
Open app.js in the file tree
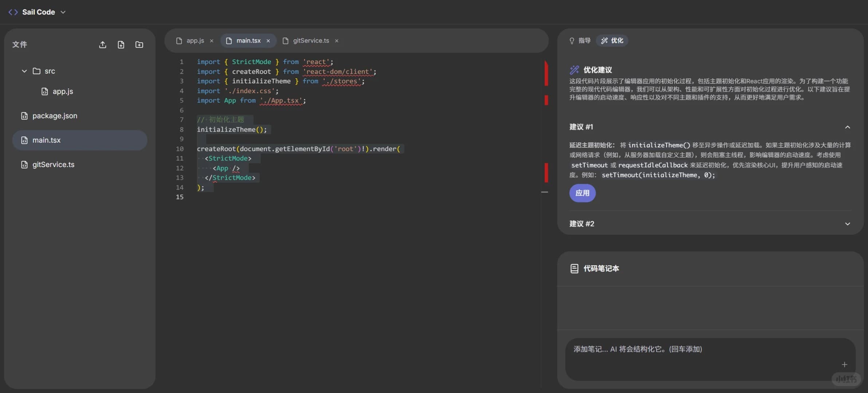coord(63,91)
